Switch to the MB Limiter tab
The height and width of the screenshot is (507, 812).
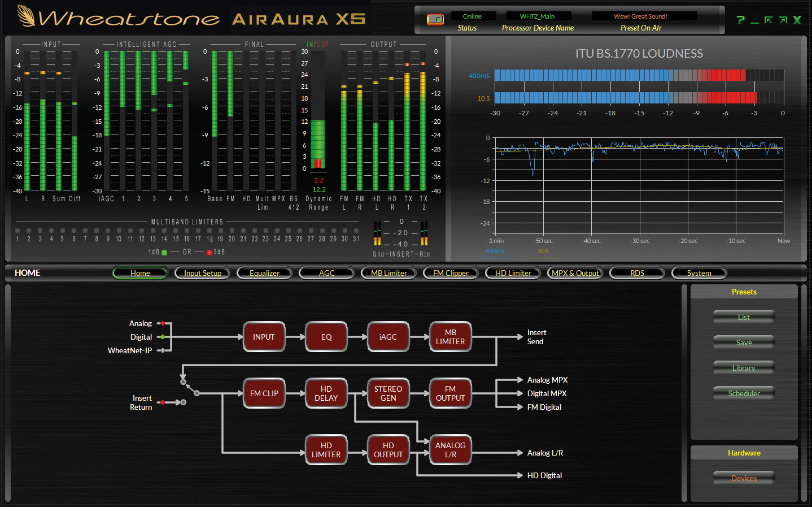click(389, 273)
